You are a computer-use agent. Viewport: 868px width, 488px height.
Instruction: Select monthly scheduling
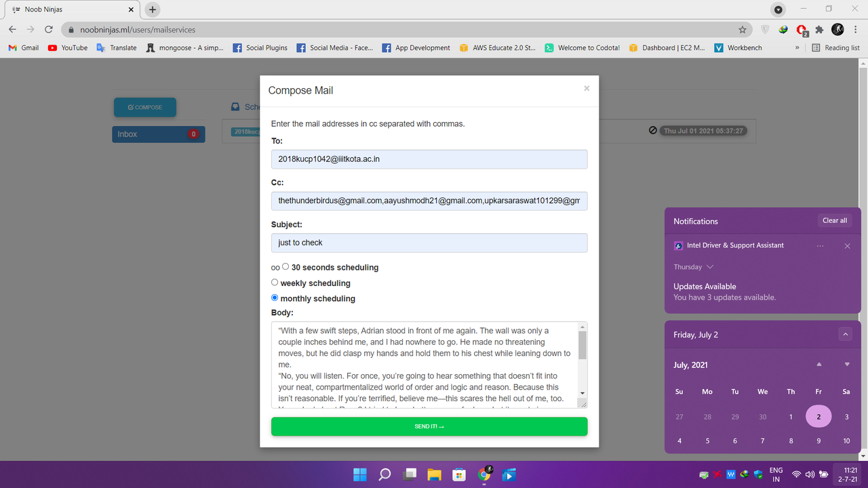click(274, 298)
